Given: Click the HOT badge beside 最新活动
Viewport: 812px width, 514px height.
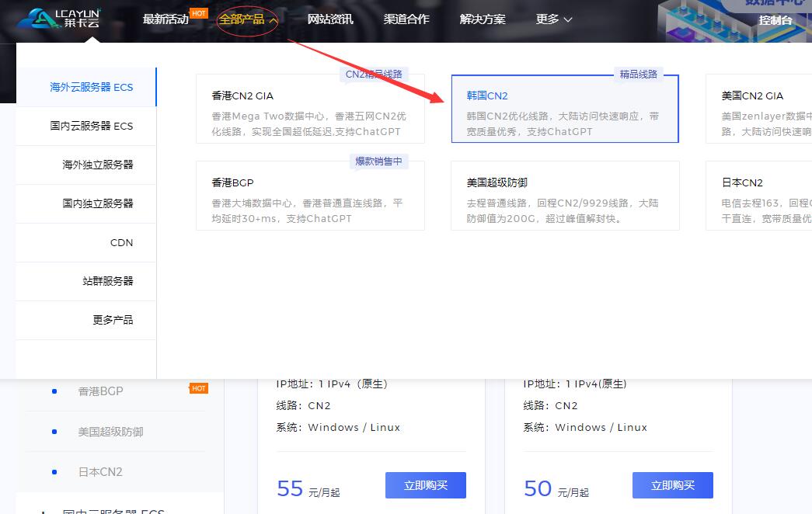Looking at the screenshot, I should (x=199, y=13).
